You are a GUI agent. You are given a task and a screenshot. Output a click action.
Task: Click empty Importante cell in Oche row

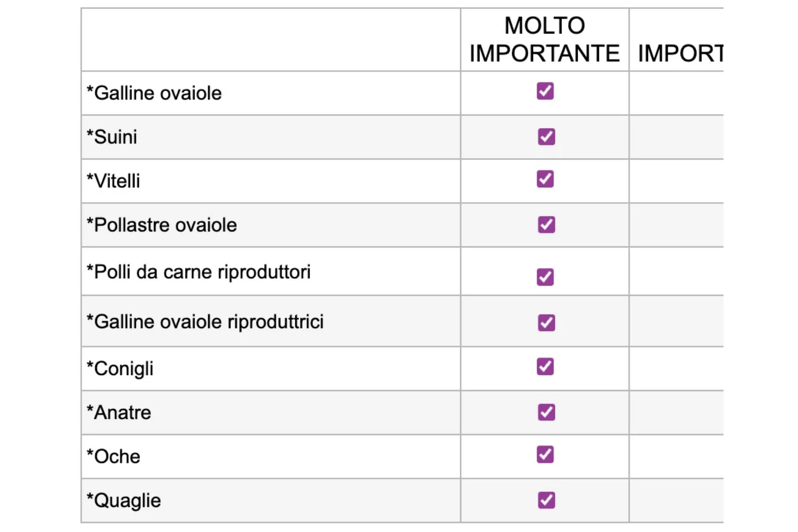tap(676, 456)
